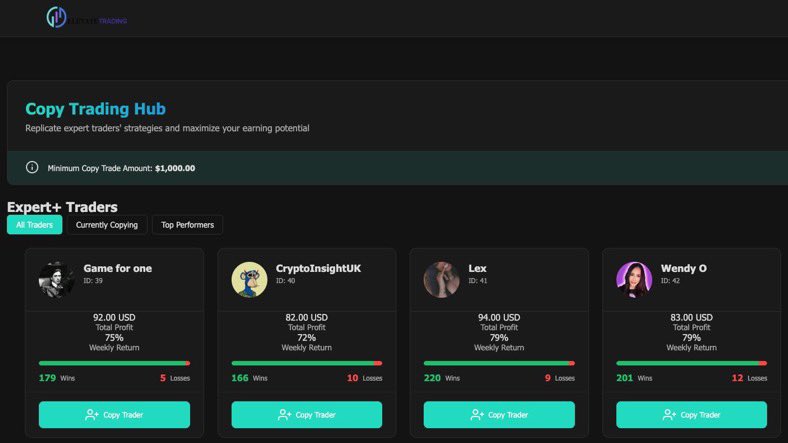Image resolution: width=788 pixels, height=443 pixels.
Task: Click the 83.00 USD total profit
Action: pyautogui.click(x=692, y=317)
